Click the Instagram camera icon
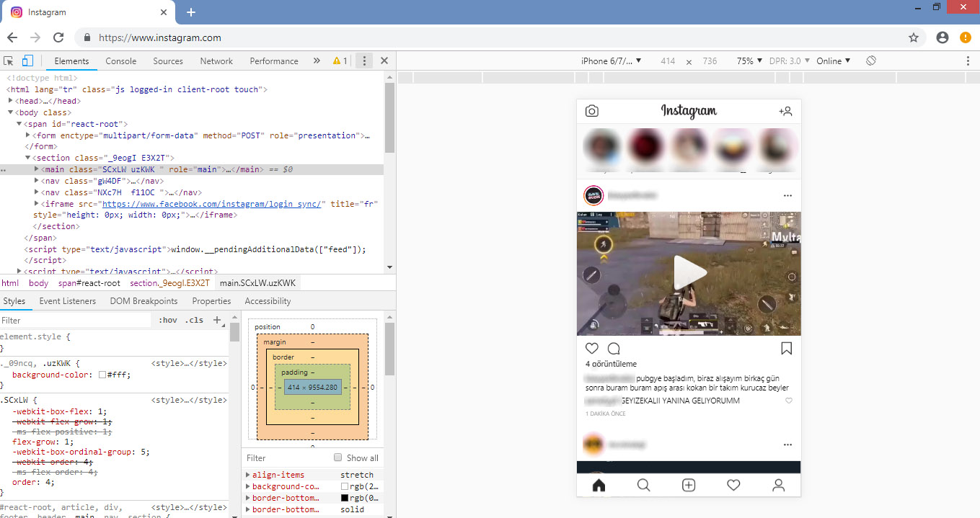This screenshot has height=518, width=980. click(x=592, y=111)
